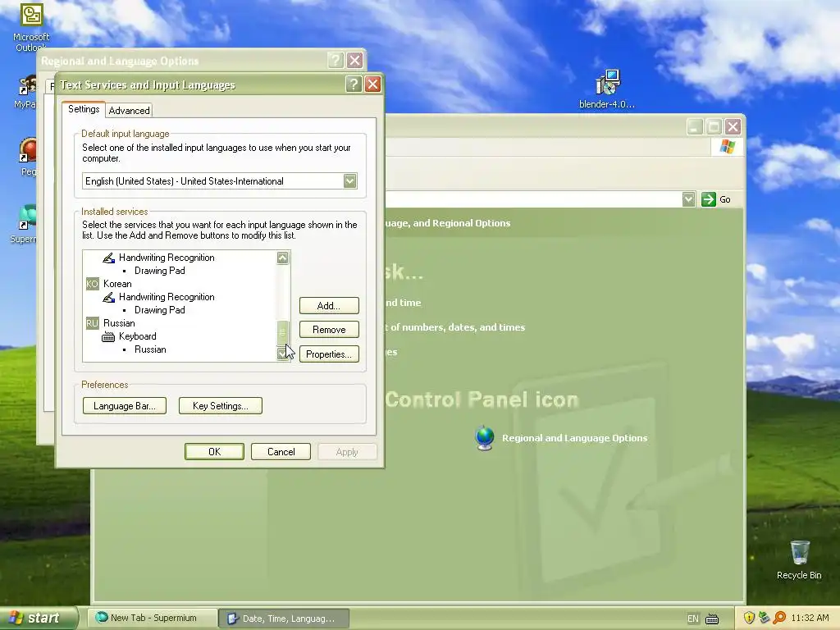Select the Russian language entry
This screenshot has height=630, width=840.
[x=119, y=323]
